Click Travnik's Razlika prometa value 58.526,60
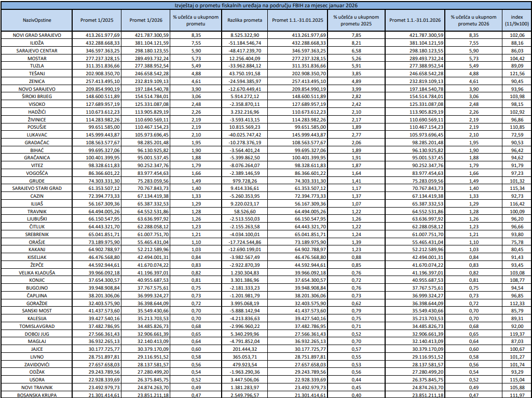532x398 pixels. pos(245,212)
